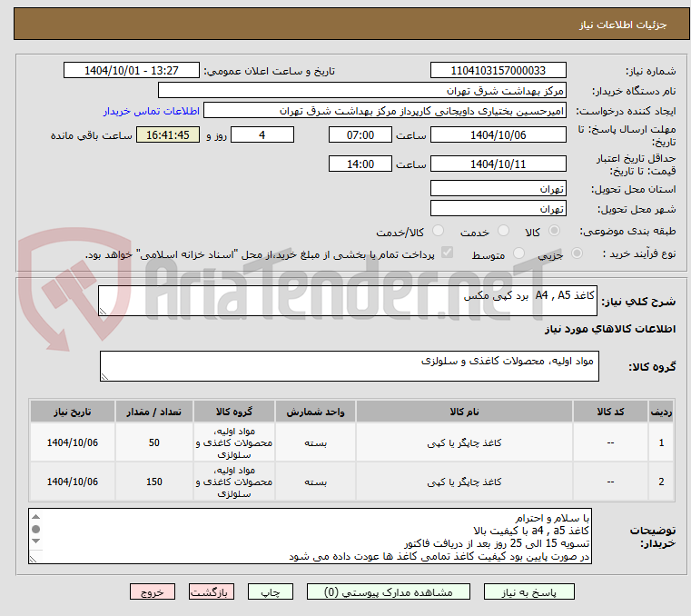The height and width of the screenshot is (616, 691).
Task: Click the شهر محل تحویل field
Action: click(x=498, y=209)
